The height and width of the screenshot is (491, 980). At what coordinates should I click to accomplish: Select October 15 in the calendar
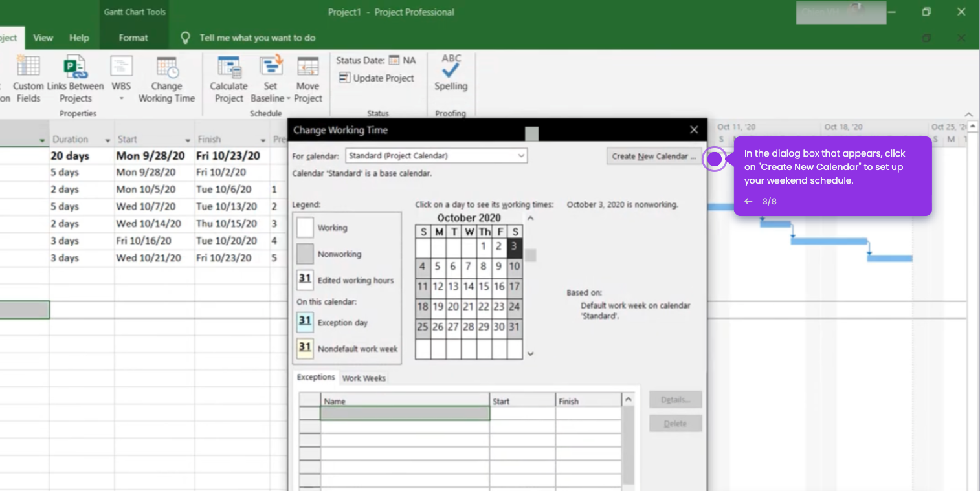pos(484,287)
